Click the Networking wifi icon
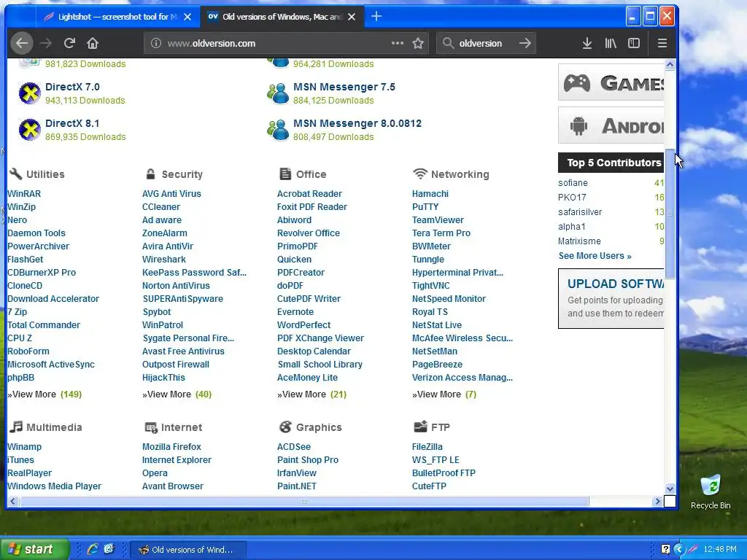Viewport: 747px width, 560px height. tap(419, 174)
